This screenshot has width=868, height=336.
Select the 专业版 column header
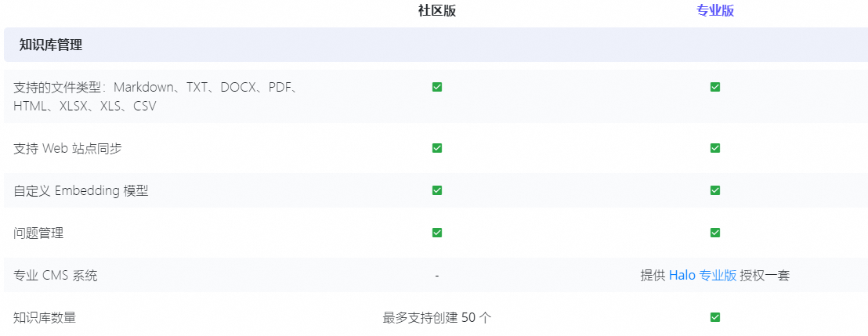coord(714,11)
